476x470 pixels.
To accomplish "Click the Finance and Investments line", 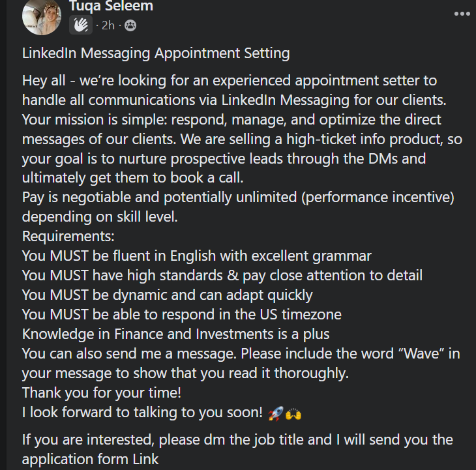I will click(x=176, y=334).
